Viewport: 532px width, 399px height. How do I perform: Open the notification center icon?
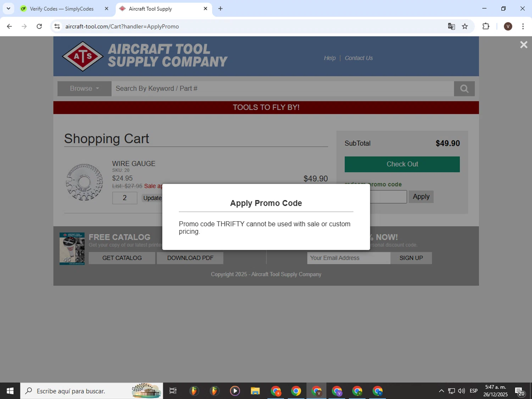coord(520,391)
